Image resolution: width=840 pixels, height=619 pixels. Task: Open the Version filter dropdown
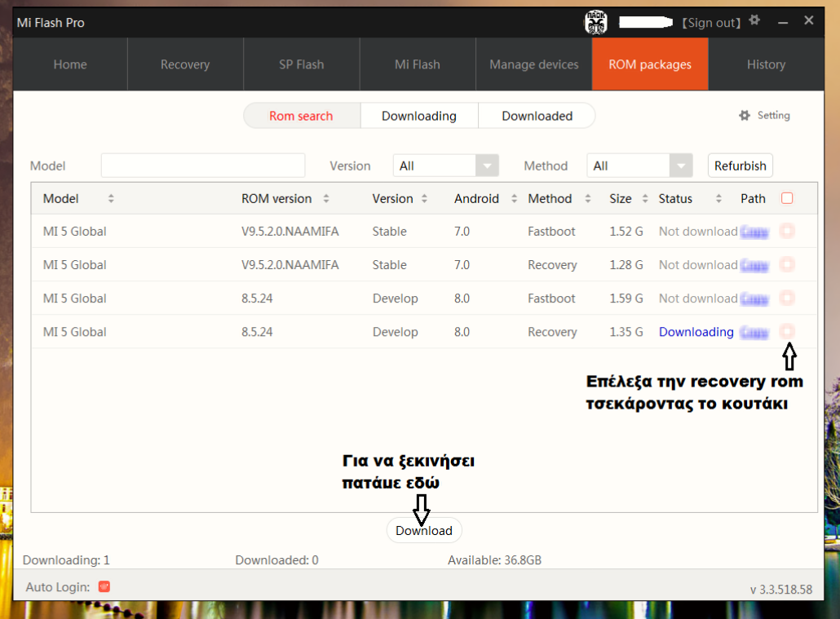[487, 166]
